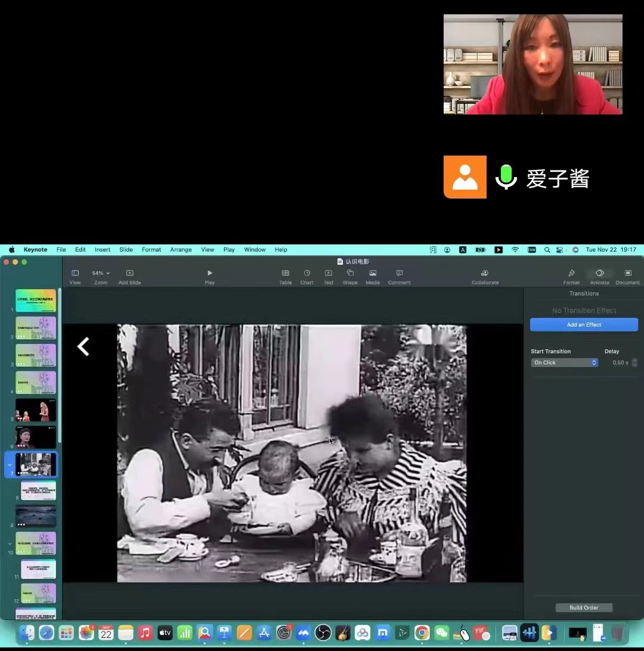Insert a chart using the Chart icon
The image size is (644, 651).
coord(306,274)
